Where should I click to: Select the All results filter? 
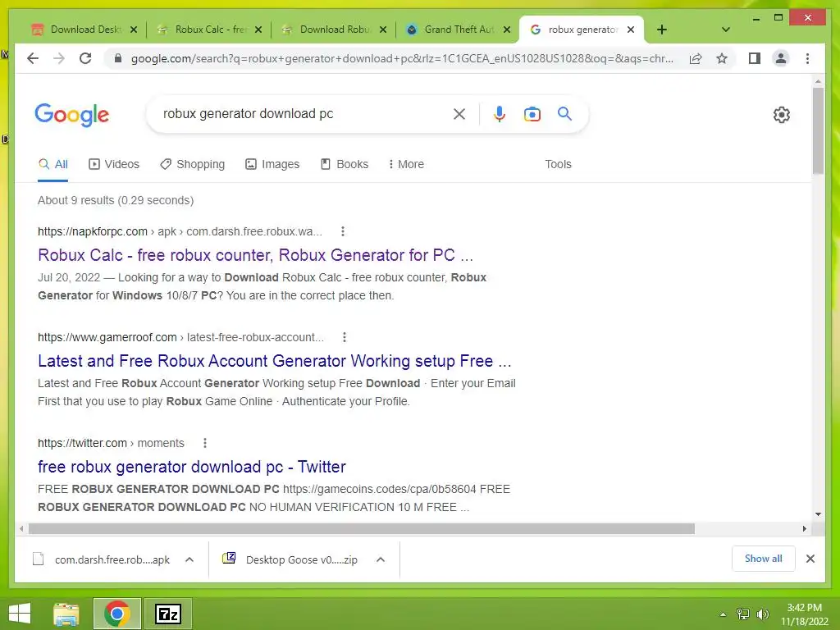pos(53,164)
